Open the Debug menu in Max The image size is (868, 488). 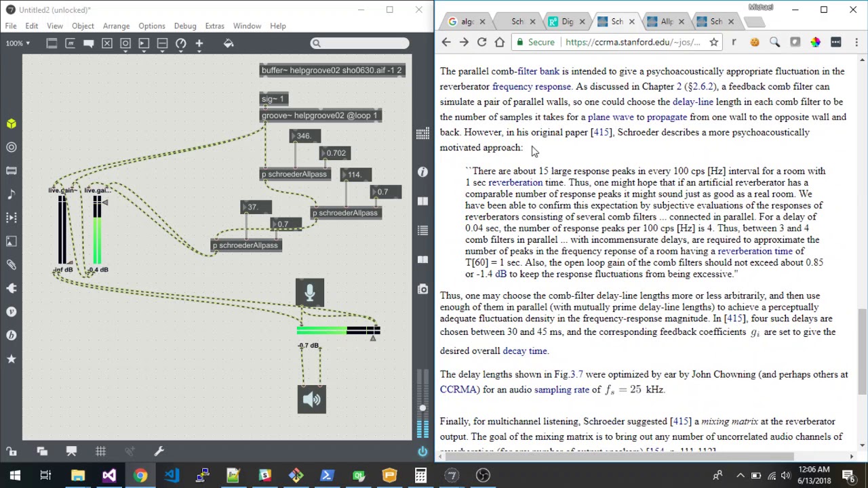(x=184, y=26)
